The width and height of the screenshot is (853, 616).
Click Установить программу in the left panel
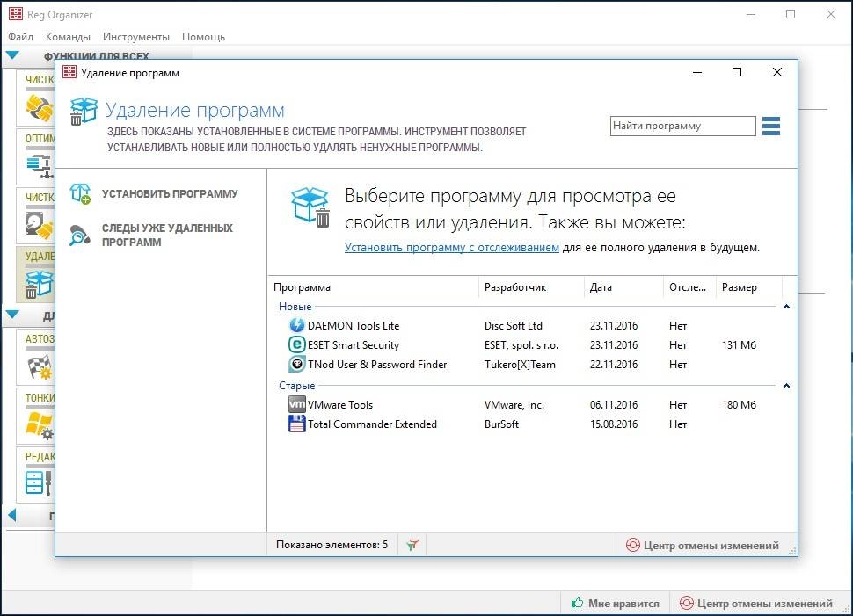coord(170,193)
